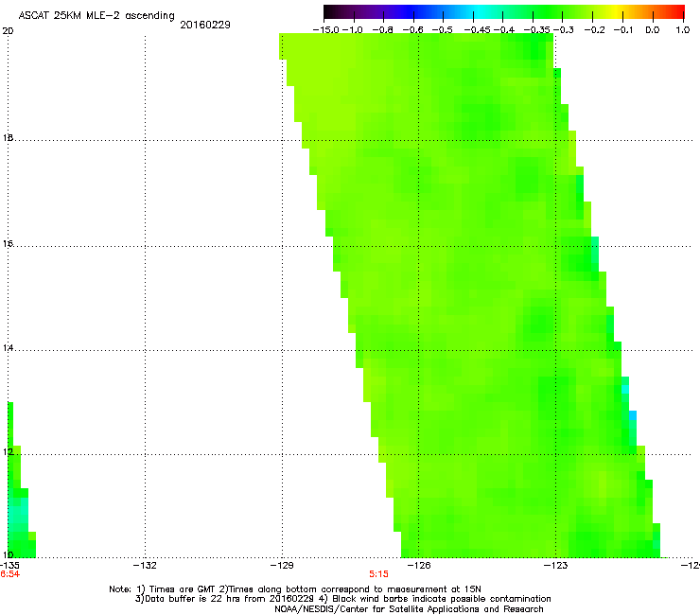Click the date label 20160229
The image size is (700, 615).
205,25
